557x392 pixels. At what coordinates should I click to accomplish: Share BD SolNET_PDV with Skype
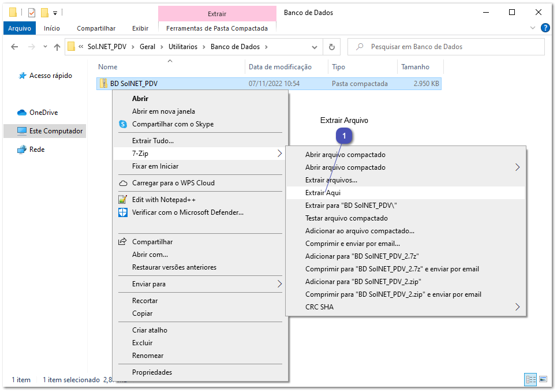173,124
